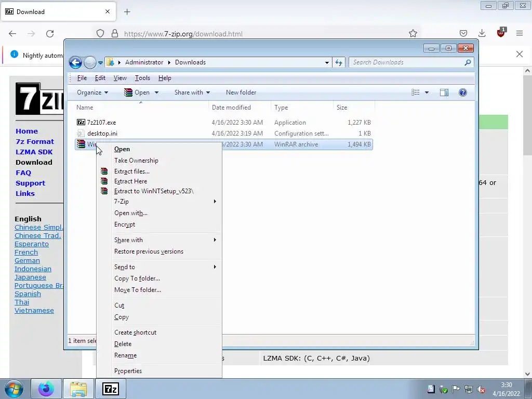The image size is (532, 399).
Task: Open the LZMA SDK sidebar link
Action: (x=34, y=152)
